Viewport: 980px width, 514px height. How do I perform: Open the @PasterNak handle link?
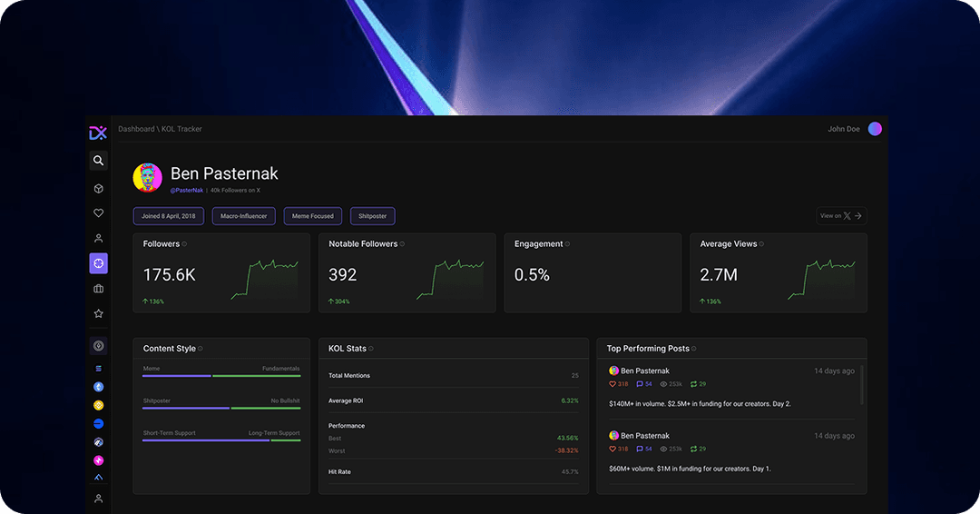186,190
